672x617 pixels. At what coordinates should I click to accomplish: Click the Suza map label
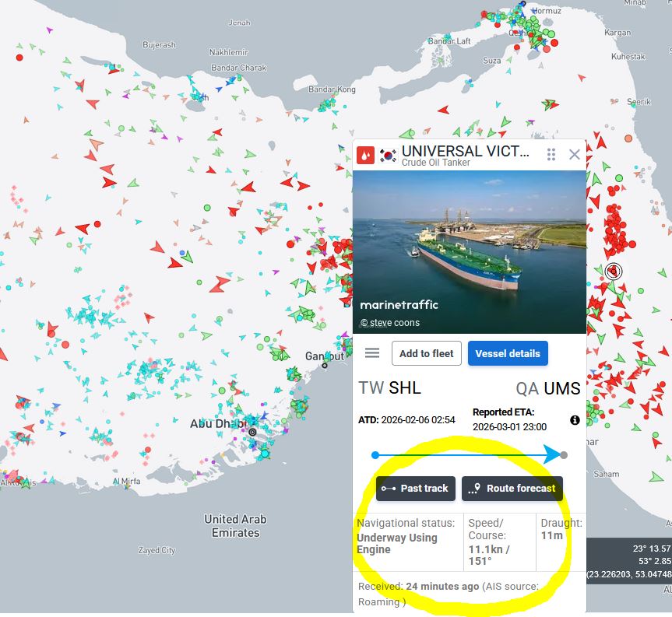coord(492,61)
